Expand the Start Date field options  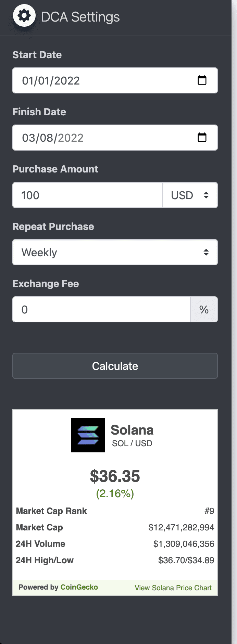[x=202, y=80]
